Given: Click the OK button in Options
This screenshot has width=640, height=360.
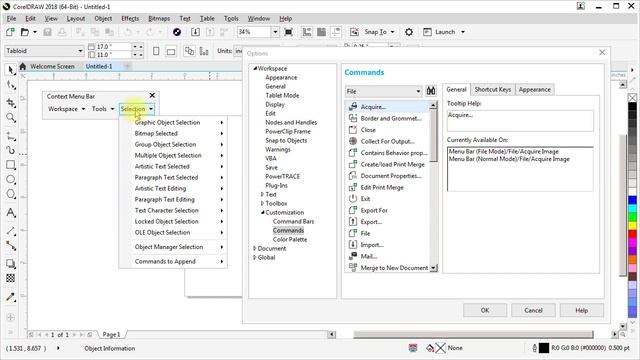Looking at the screenshot, I should [x=485, y=310].
